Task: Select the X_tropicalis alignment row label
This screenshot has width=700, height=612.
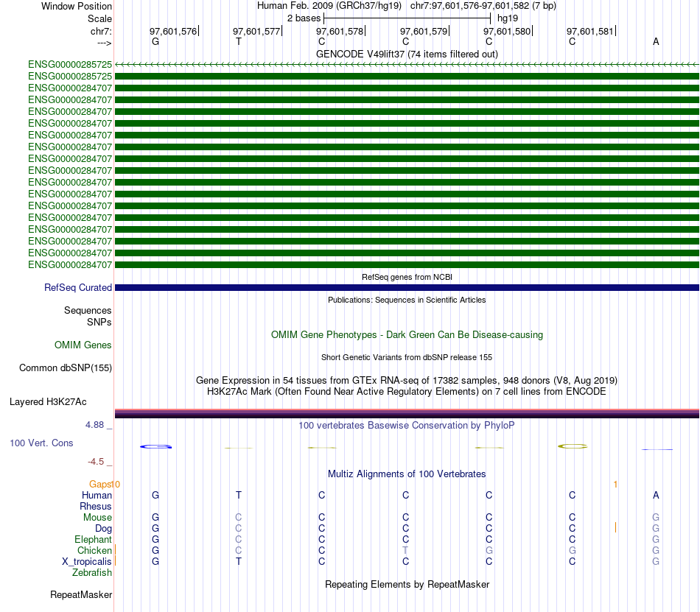Action: pos(87,562)
